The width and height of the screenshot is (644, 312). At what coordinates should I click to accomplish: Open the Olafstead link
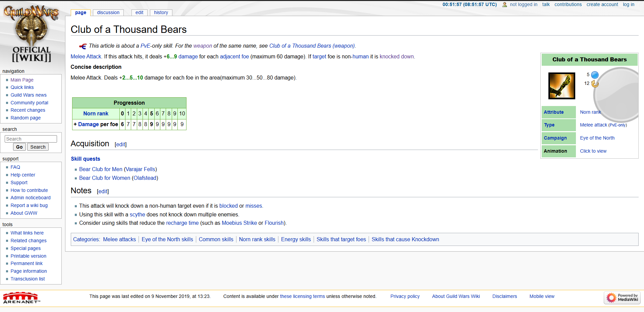(145, 178)
